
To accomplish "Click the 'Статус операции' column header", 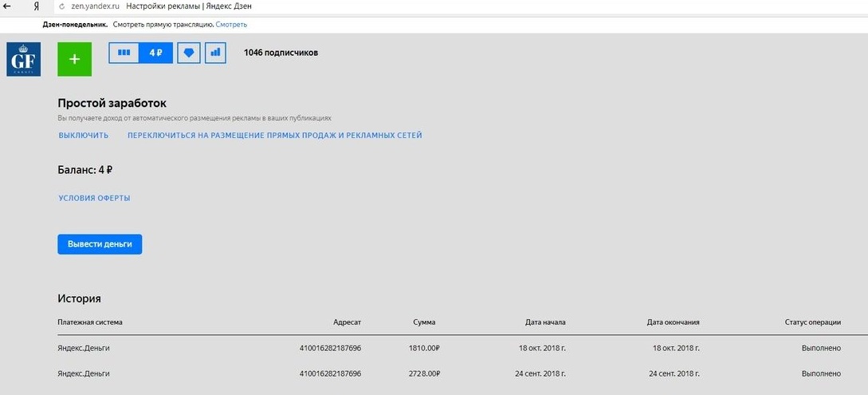I will 812,322.
